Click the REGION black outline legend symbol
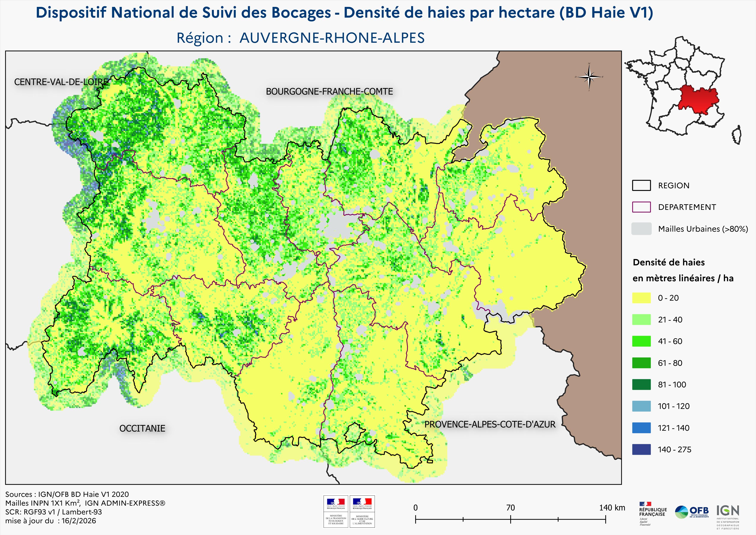Screen dimensions: 756x535 pyautogui.click(x=641, y=186)
